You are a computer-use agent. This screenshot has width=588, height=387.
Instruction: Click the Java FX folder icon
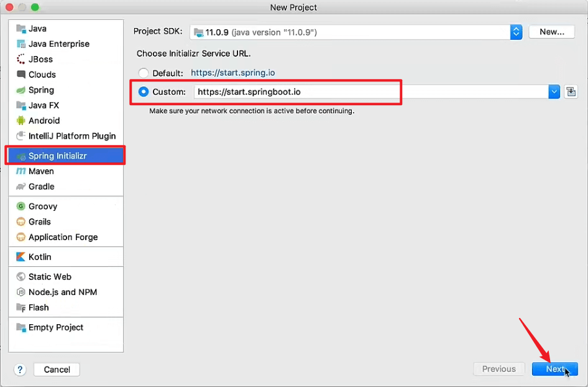click(21, 105)
